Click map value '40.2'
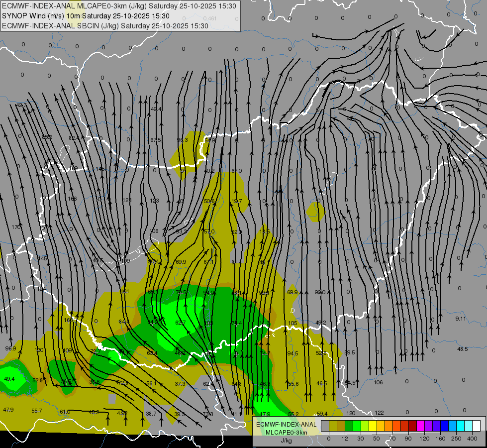Image resolution: width=487 pixels, height=448 pixels. pos(209,171)
